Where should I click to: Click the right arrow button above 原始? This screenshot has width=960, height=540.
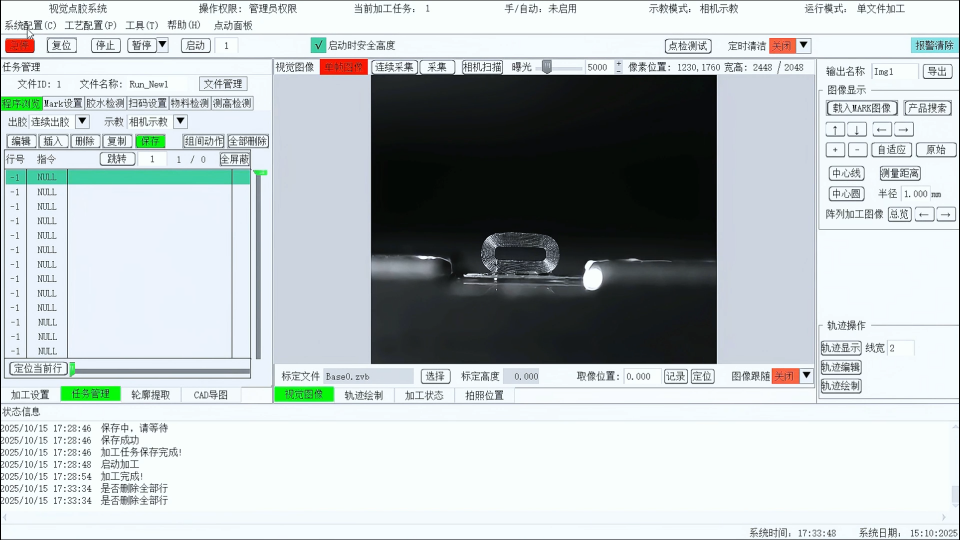point(903,130)
